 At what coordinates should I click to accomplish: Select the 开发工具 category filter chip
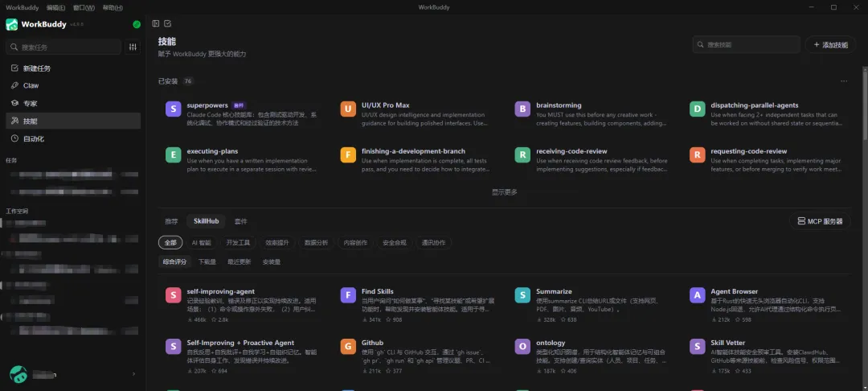238,243
